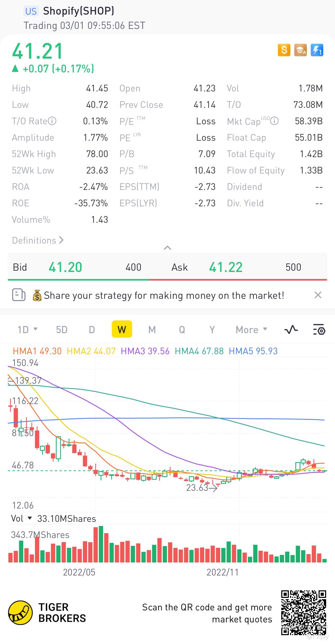
Task: Switch to monthly M chart tab
Action: pos(152,330)
